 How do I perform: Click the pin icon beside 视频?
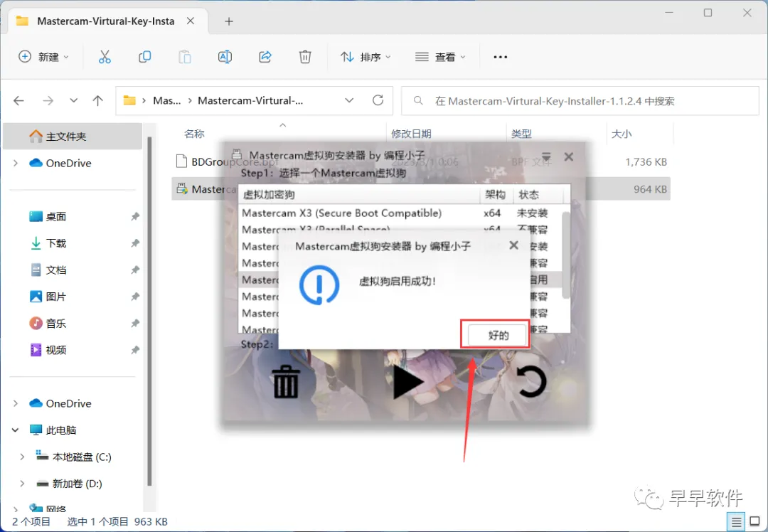135,350
